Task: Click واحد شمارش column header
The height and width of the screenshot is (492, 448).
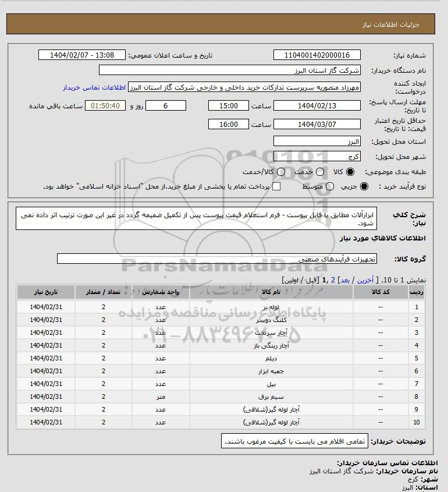Action: [x=161, y=292]
